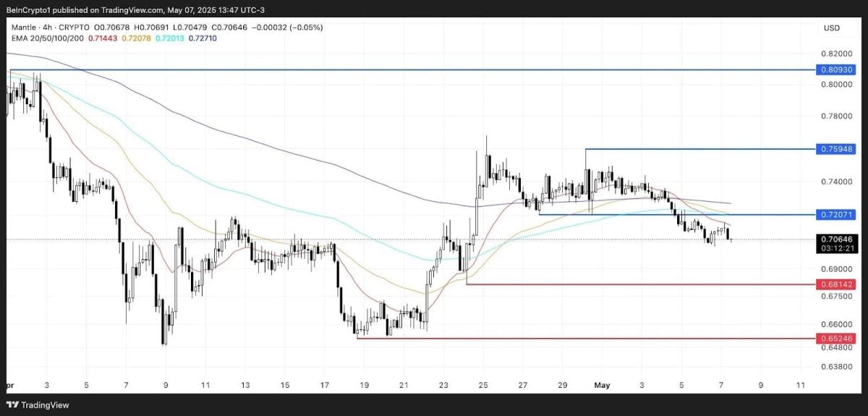Click the purple EMA value 0.72710
The image size is (868, 416).
click(x=200, y=38)
